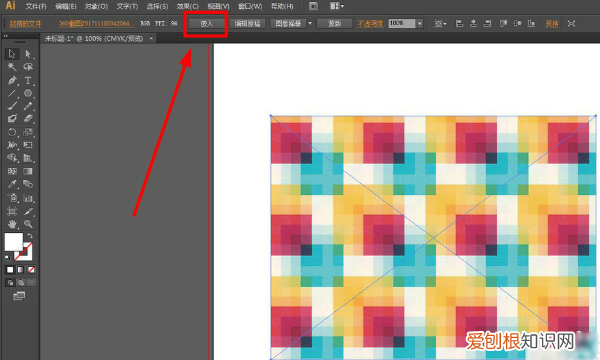The image size is (600, 360).
Task: Select the Eraser tool
Action: pyautogui.click(x=28, y=119)
